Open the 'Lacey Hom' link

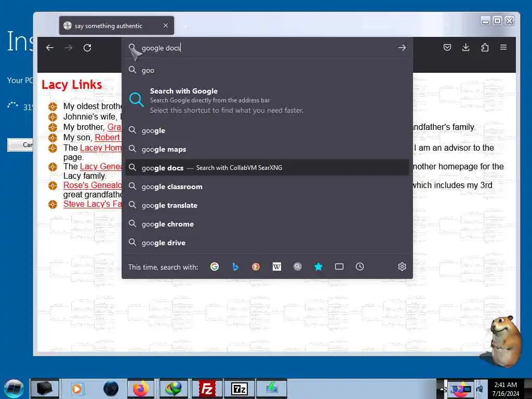pos(101,148)
